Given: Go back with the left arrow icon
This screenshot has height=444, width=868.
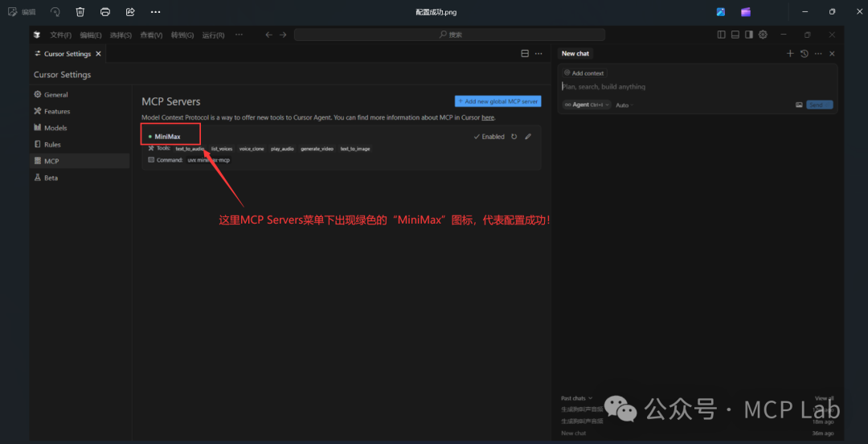Looking at the screenshot, I should coord(269,35).
